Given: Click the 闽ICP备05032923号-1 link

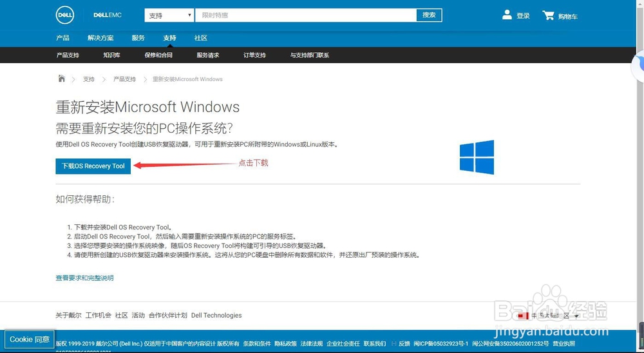Looking at the screenshot, I should click(440, 343).
